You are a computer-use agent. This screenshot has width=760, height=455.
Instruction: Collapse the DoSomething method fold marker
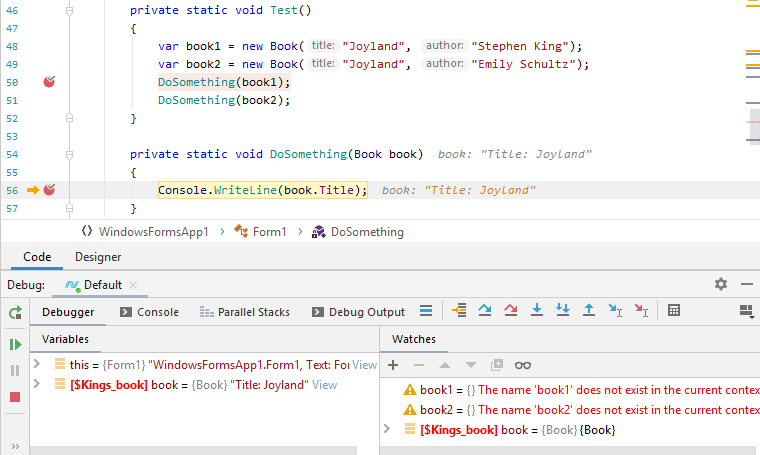69,155
